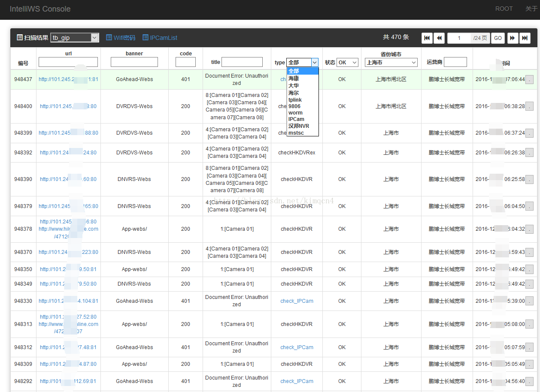Open the tb_gip table dropdown
The width and height of the screenshot is (540, 392).
click(75, 38)
